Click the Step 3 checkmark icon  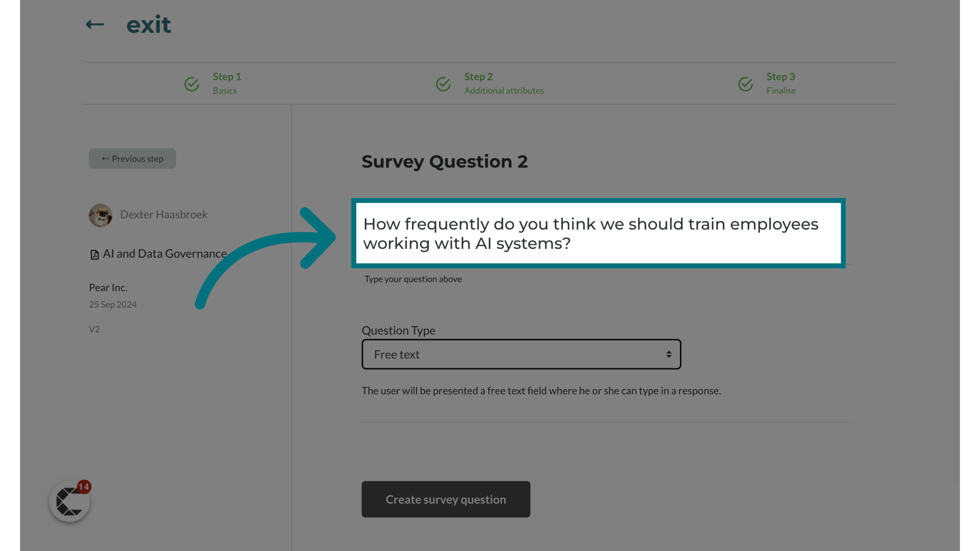[x=746, y=83]
